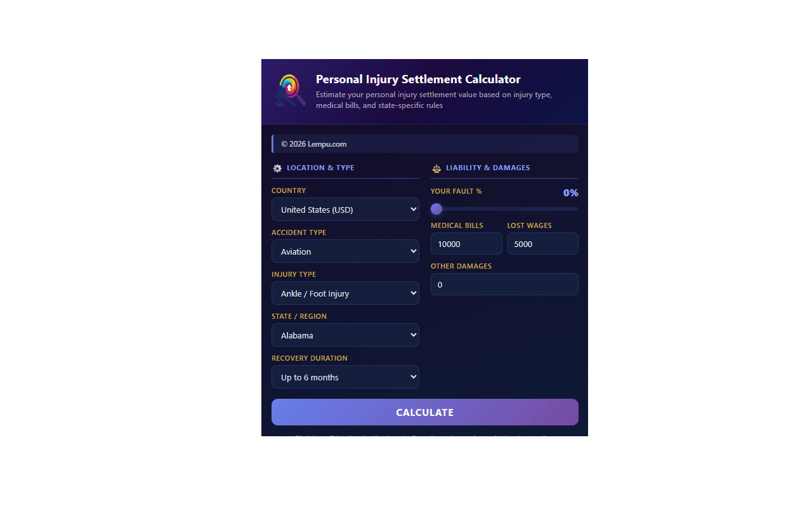Focus the Medical Bills input field

click(466, 244)
